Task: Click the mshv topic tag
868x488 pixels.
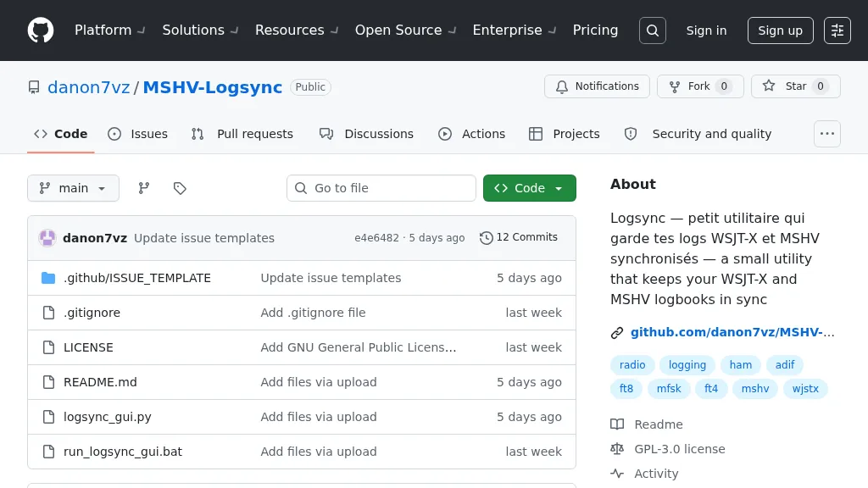Action: click(755, 389)
